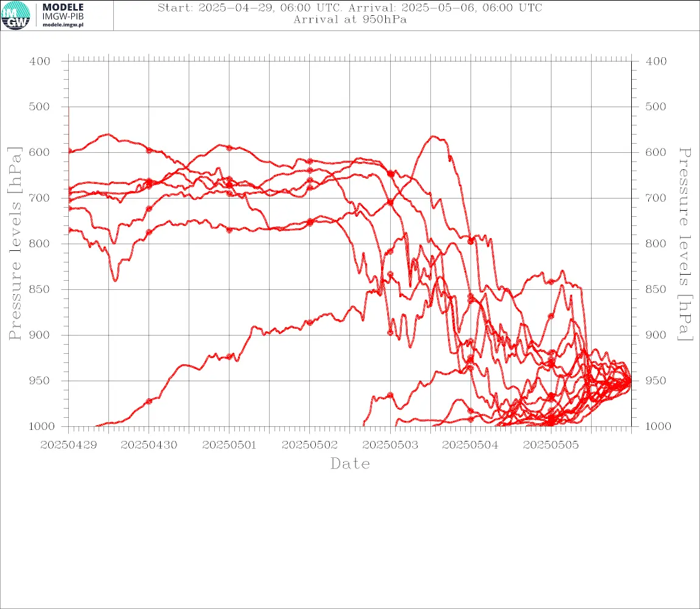Click left axis value 850
Screen dimensions: 700x609
[40, 289]
